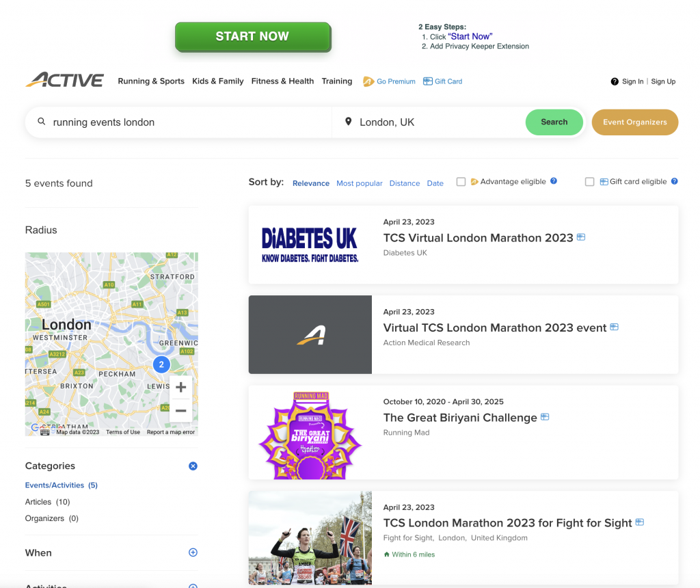This screenshot has height=588, width=700.
Task: Open Virtual TCS London Marathon 2023 event
Action: [495, 328]
